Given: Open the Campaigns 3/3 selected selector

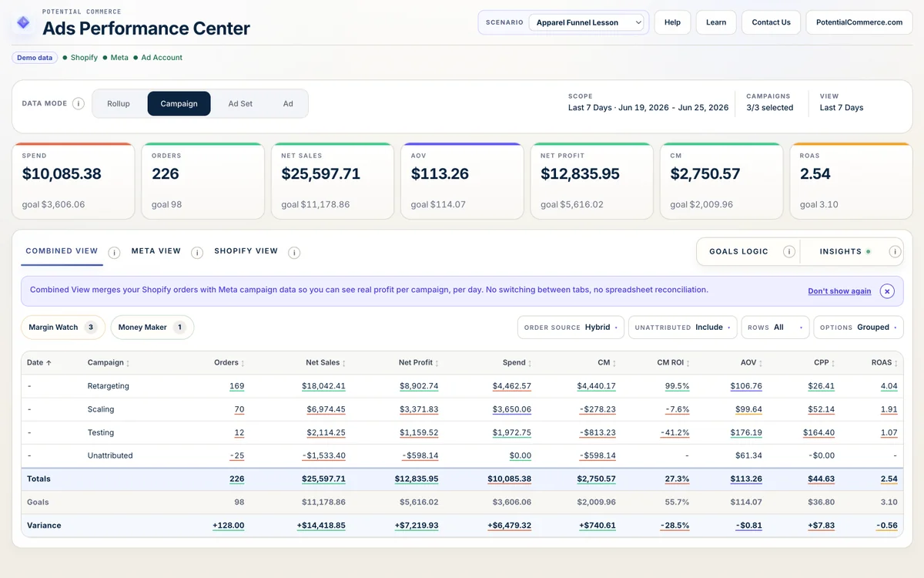Looking at the screenshot, I should pos(770,102).
